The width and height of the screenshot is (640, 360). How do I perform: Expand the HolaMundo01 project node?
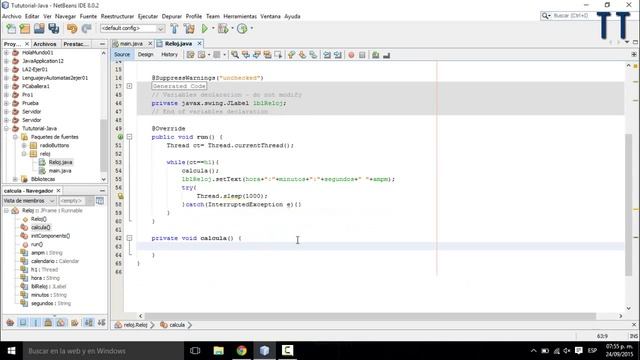[x=6, y=53]
